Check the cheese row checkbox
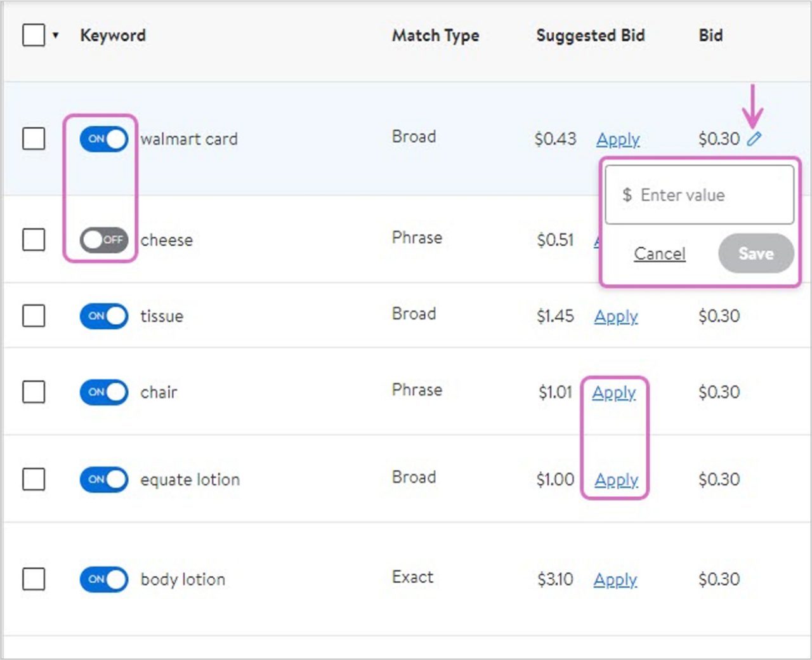 [34, 240]
